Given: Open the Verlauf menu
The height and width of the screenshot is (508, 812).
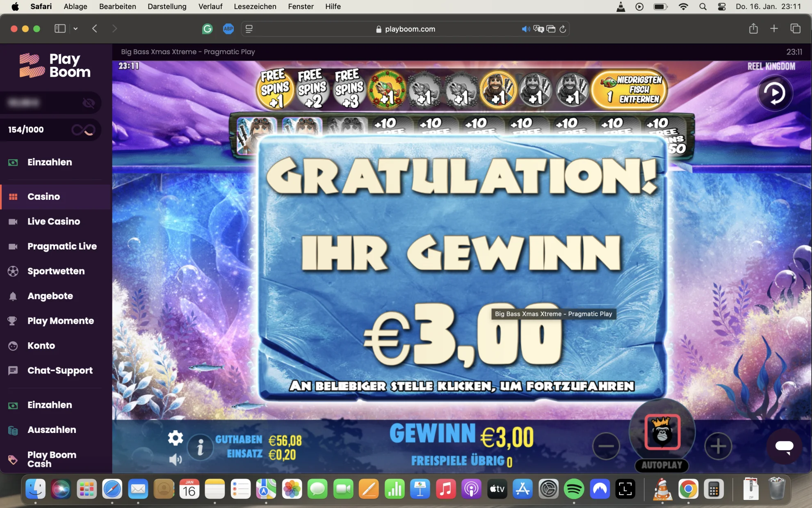Looking at the screenshot, I should pyautogui.click(x=210, y=7).
